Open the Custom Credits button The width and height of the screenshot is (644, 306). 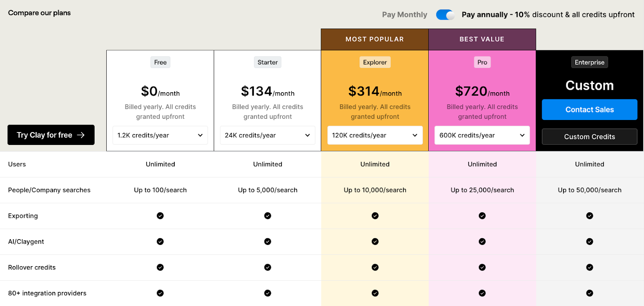pos(590,136)
